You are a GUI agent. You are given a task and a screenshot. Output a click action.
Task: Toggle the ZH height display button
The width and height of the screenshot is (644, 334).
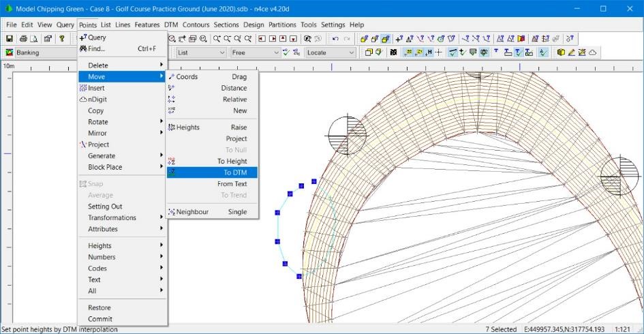tap(418, 52)
